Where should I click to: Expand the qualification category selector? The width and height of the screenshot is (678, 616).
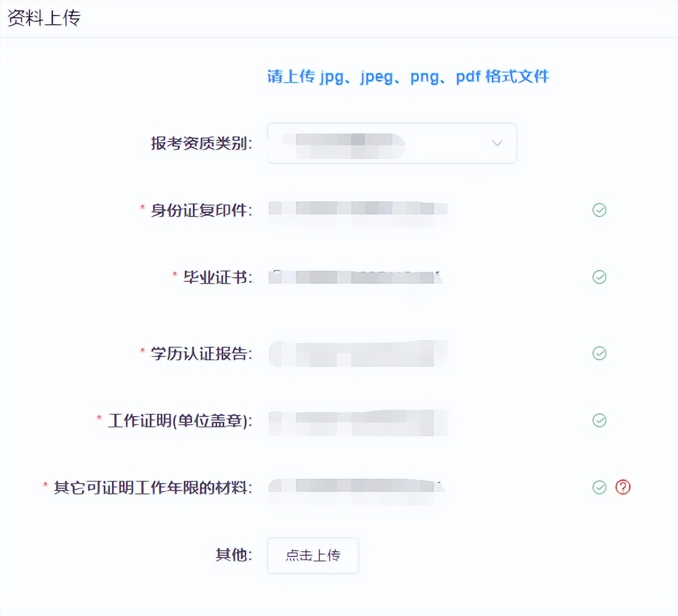pos(392,143)
